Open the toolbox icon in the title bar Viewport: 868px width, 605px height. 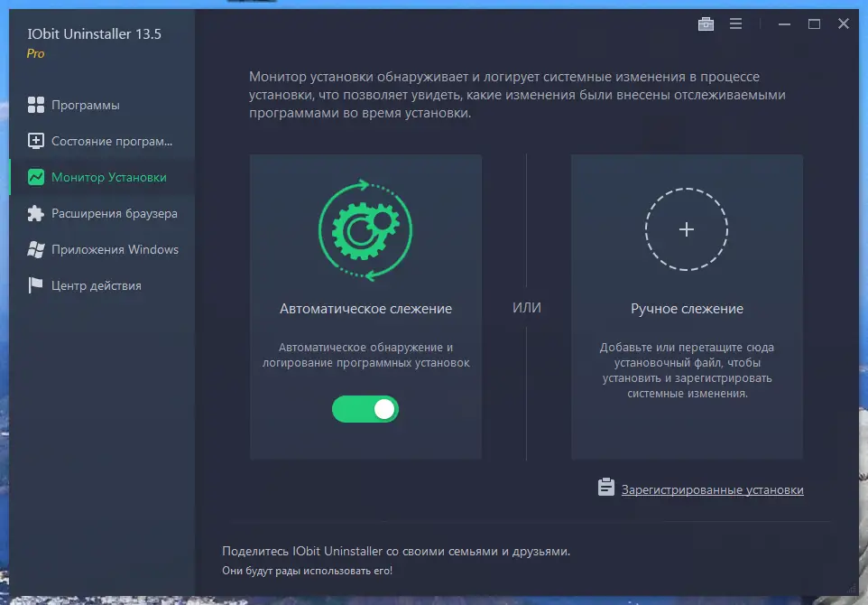tap(706, 24)
